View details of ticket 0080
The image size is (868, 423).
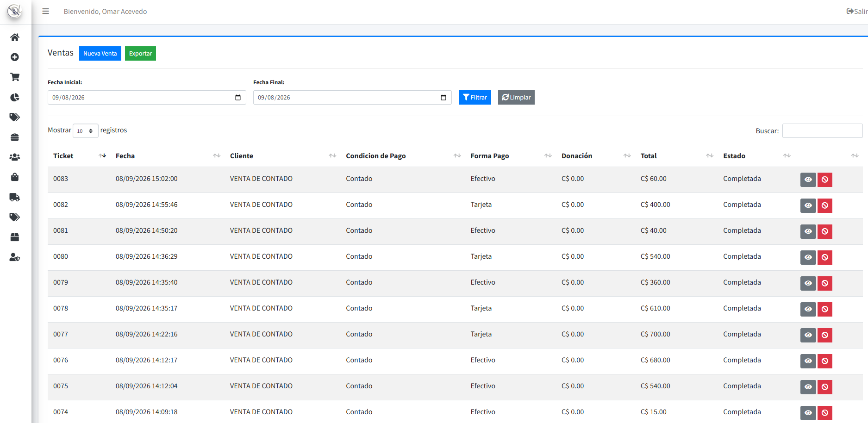tap(808, 257)
